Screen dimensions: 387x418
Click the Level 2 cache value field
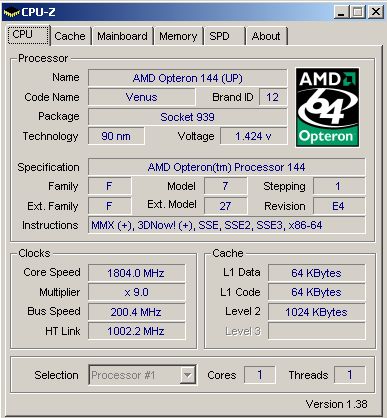point(316,312)
